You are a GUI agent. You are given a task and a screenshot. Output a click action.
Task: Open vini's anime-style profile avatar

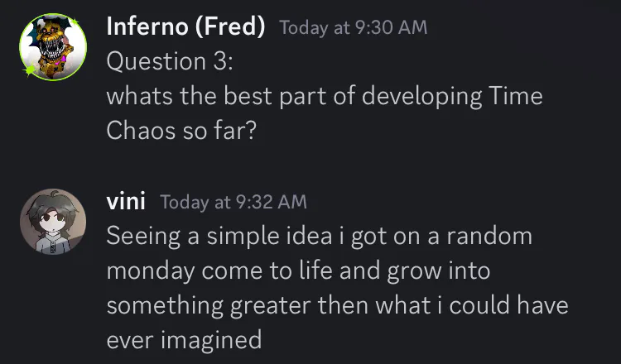[x=53, y=222]
